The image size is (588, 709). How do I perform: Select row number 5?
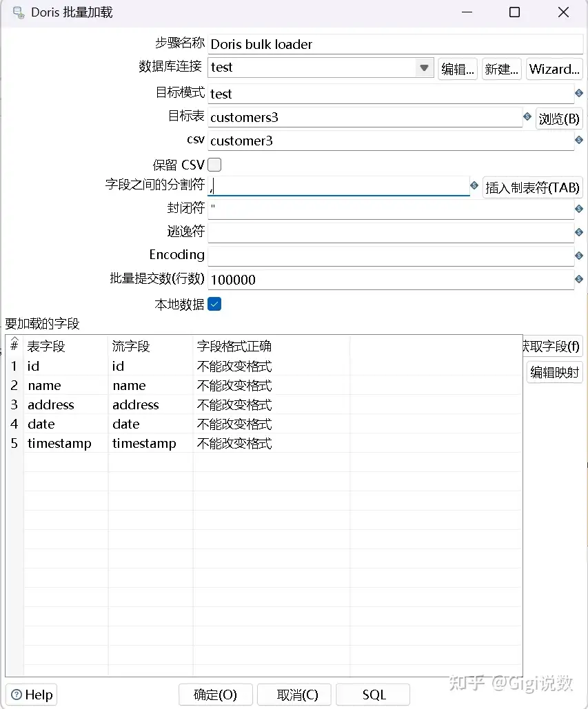[14, 444]
